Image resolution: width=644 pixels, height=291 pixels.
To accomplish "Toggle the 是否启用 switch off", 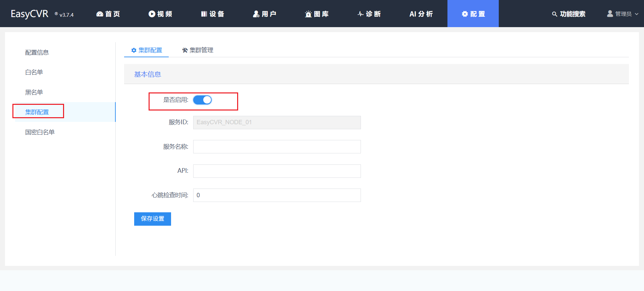I will point(202,100).
